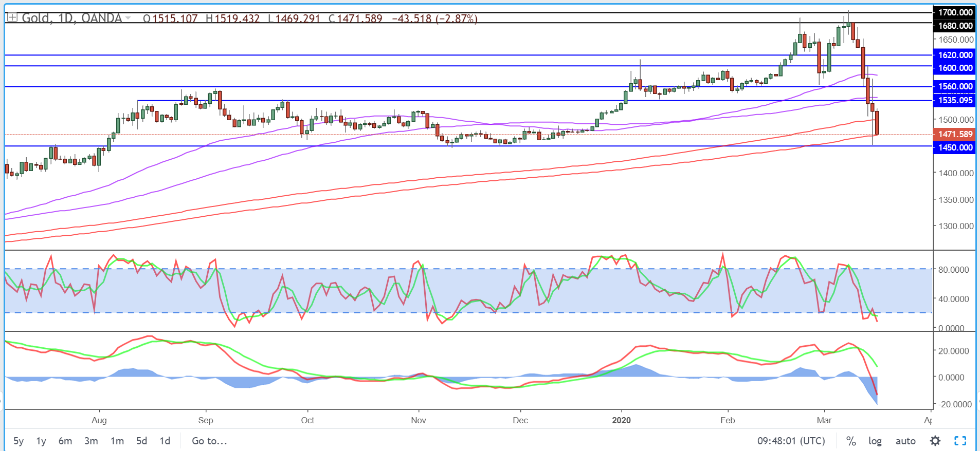Toggle log scale mode
Screen dimensions: 980x451
pyautogui.click(x=875, y=441)
